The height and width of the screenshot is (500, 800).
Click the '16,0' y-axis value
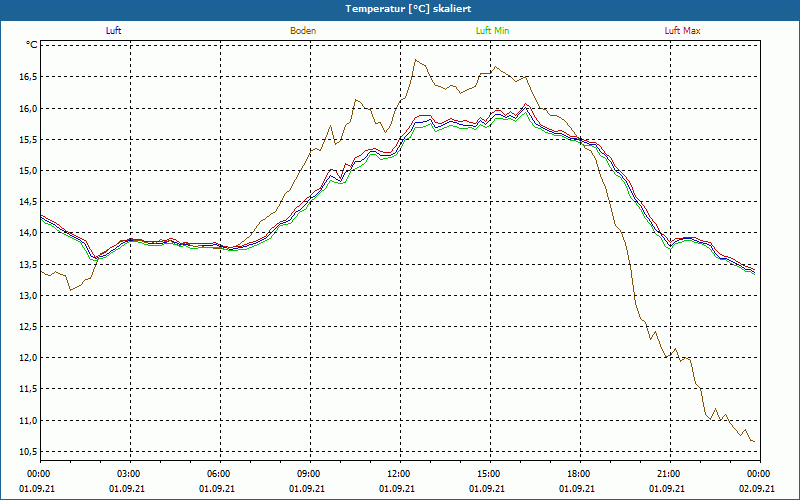pos(29,108)
